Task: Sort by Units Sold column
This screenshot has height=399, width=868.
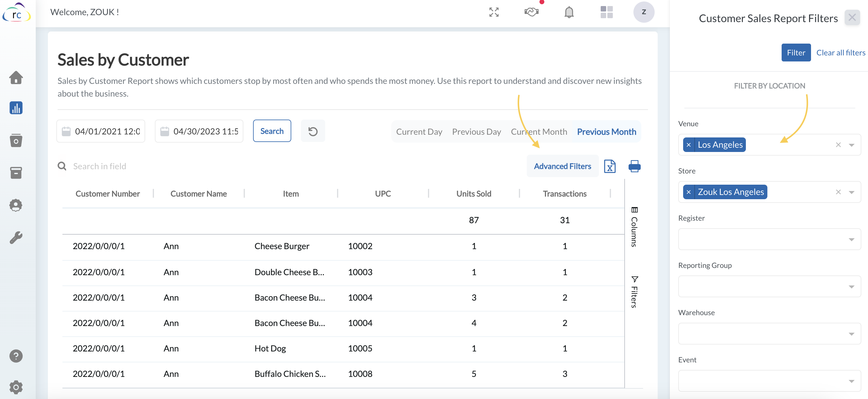Action: point(473,194)
